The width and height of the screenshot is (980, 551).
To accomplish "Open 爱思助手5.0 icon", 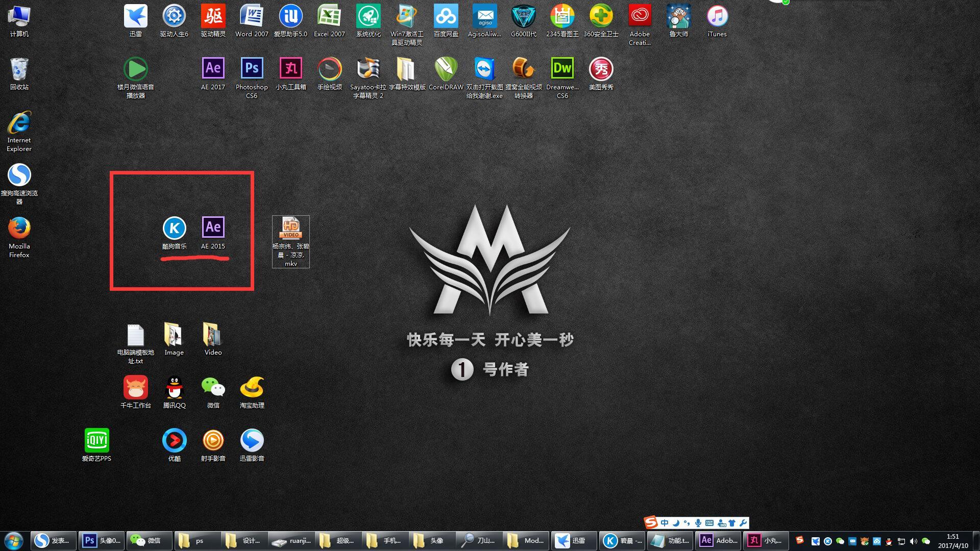I will click(290, 21).
